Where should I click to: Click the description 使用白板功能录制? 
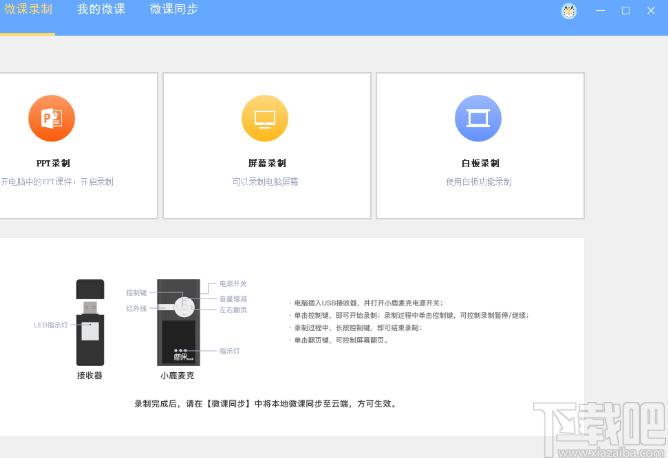click(478, 182)
